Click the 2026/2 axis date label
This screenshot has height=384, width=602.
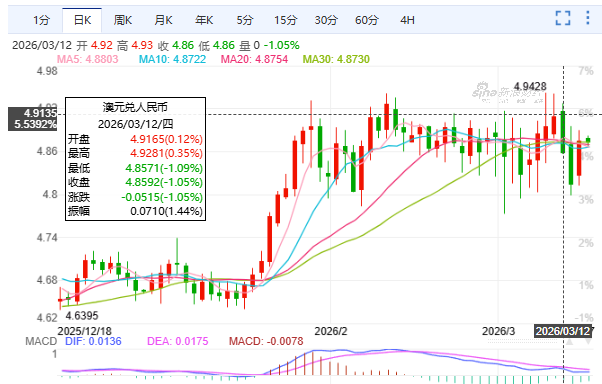[331, 331]
